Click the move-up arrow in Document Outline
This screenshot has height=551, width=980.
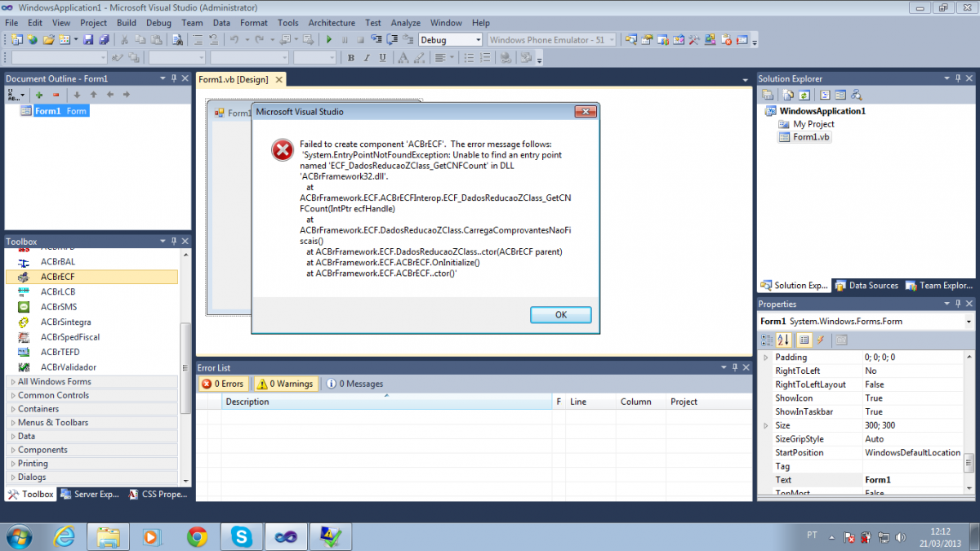(x=93, y=95)
